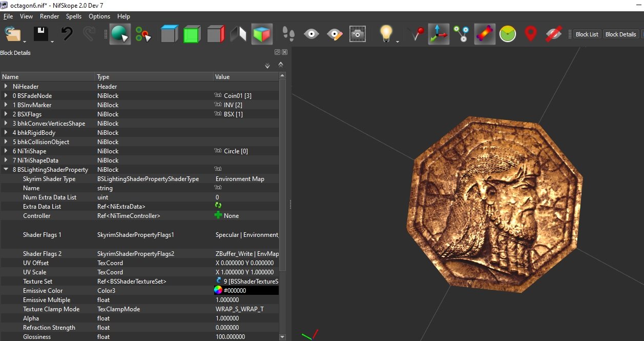Select the Walk view footsteps icon
644x341 pixels.
pyautogui.click(x=289, y=34)
